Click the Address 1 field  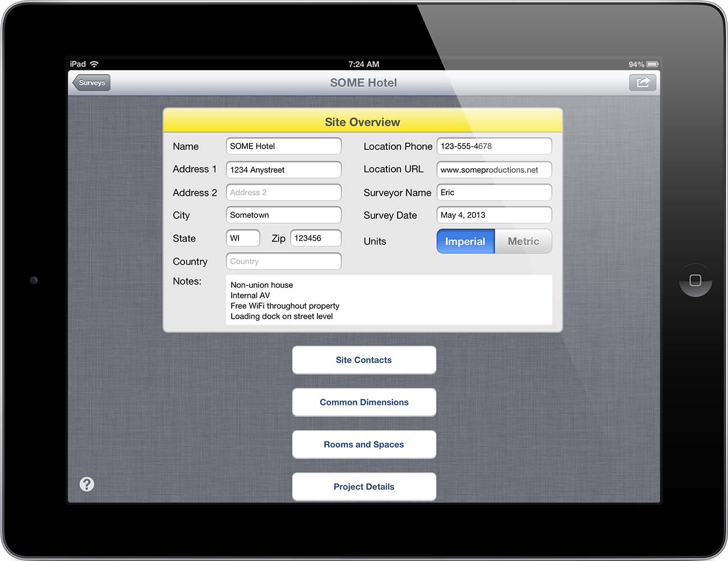(284, 170)
